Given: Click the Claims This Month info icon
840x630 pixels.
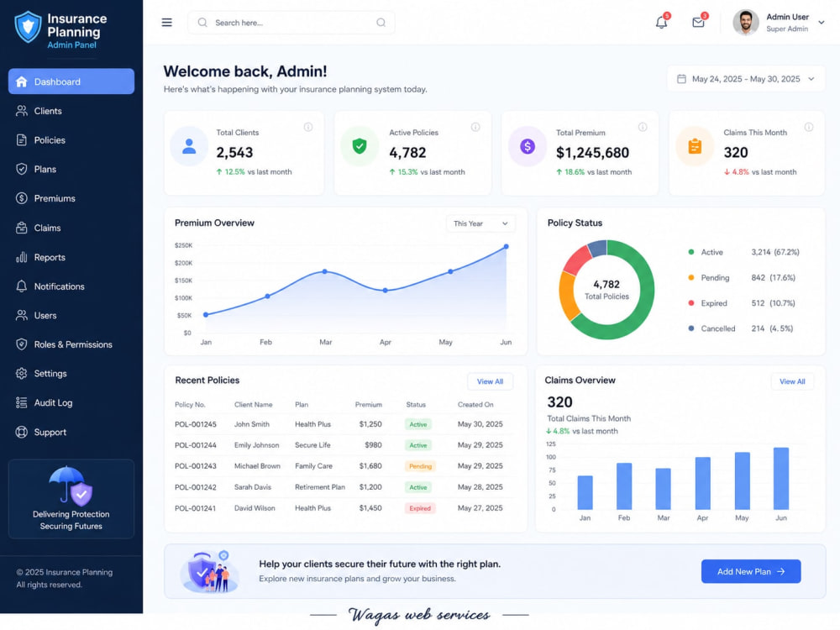Looking at the screenshot, I should tap(809, 127).
